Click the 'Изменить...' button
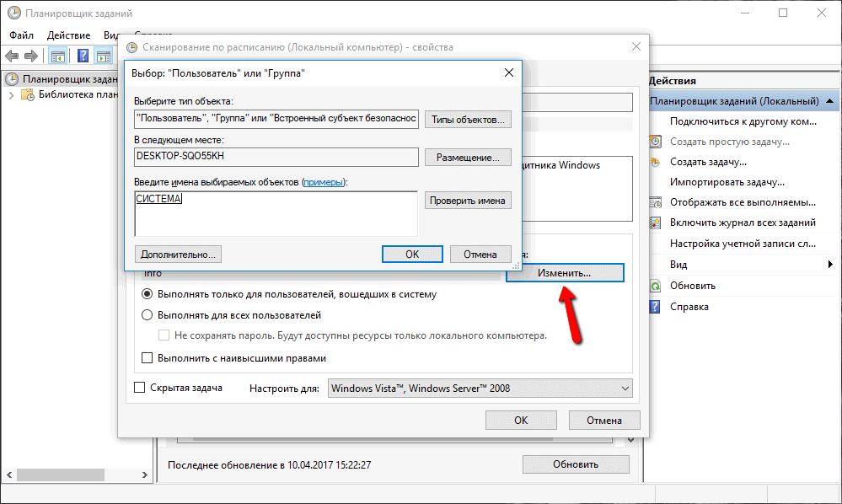This screenshot has width=842, height=504. coord(565,273)
